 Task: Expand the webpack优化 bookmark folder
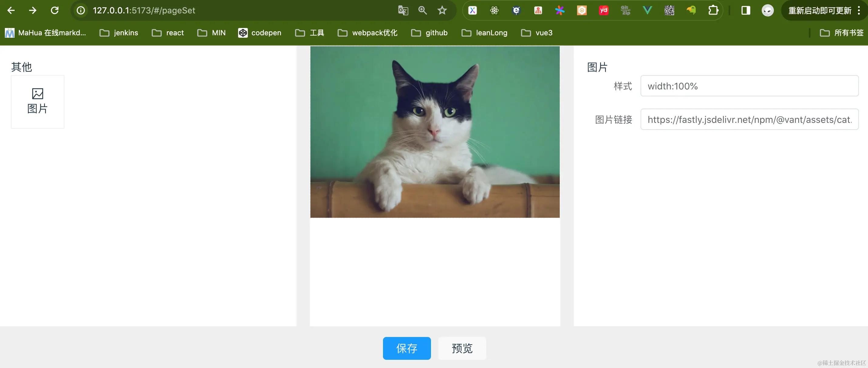coord(367,33)
